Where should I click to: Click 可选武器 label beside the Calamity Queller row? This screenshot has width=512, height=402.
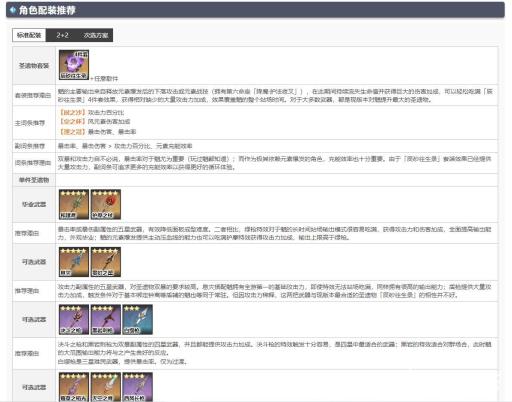(x=34, y=262)
